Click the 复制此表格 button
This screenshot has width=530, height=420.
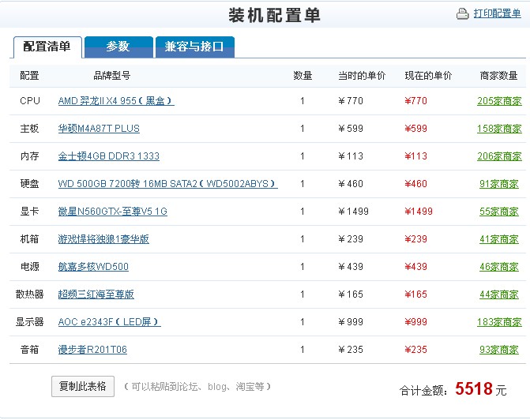83,386
